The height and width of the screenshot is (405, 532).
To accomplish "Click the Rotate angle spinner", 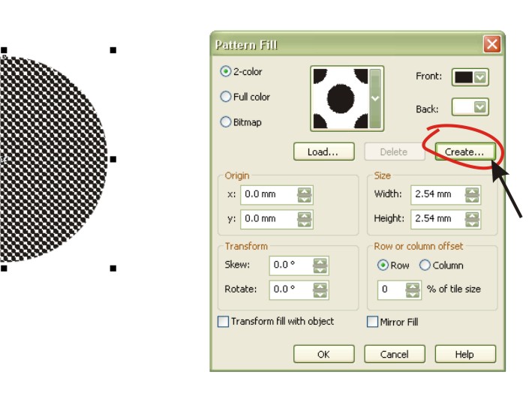I will 320,289.
